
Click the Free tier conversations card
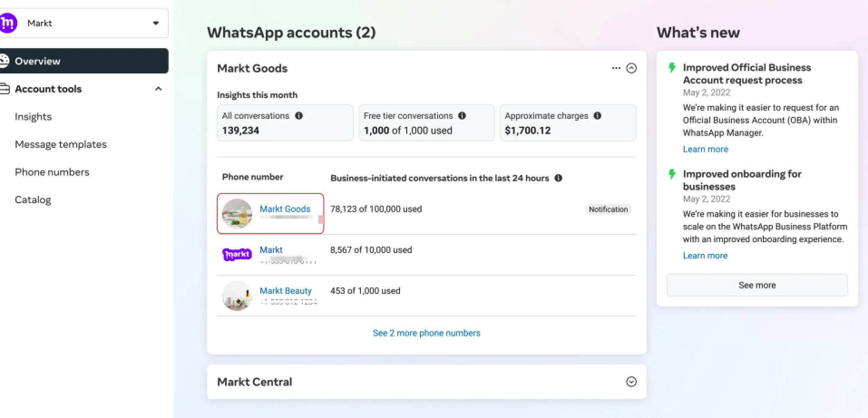(x=426, y=123)
